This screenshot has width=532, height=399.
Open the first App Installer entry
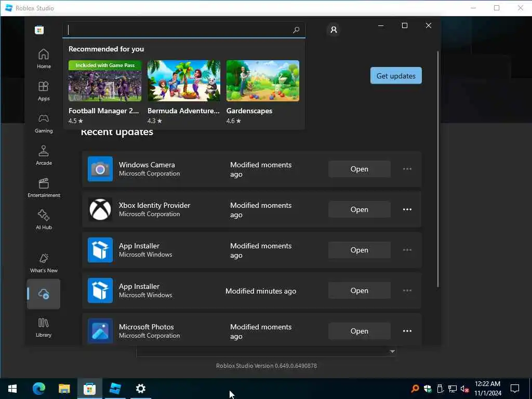click(x=360, y=250)
